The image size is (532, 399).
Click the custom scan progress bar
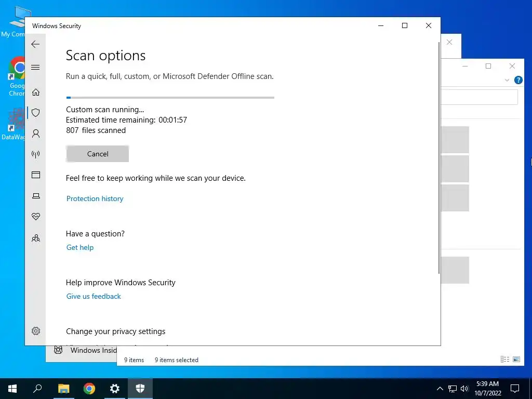(170, 97)
